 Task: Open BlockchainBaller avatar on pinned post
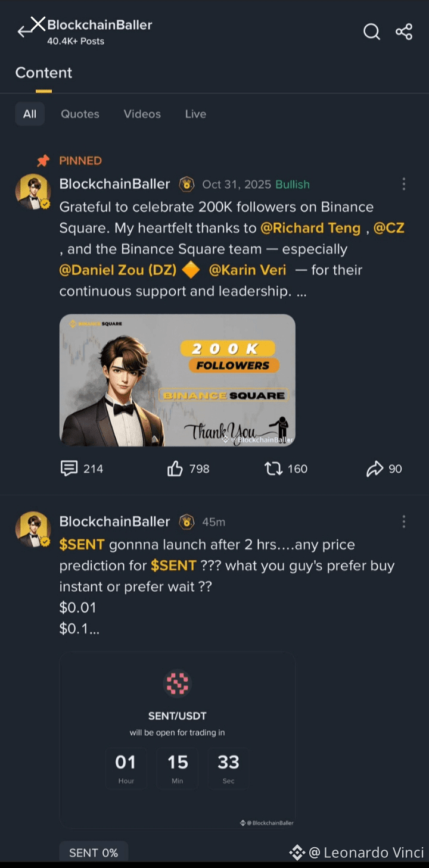point(33,192)
